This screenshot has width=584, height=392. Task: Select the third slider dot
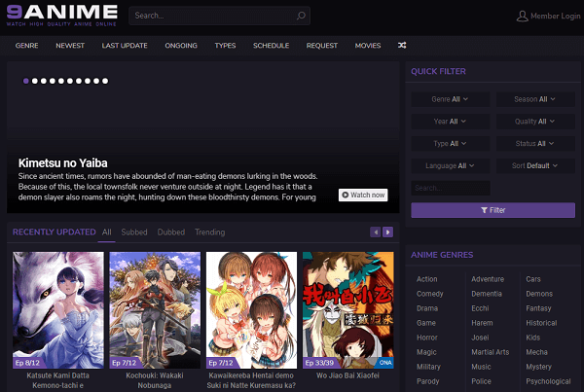click(x=44, y=81)
